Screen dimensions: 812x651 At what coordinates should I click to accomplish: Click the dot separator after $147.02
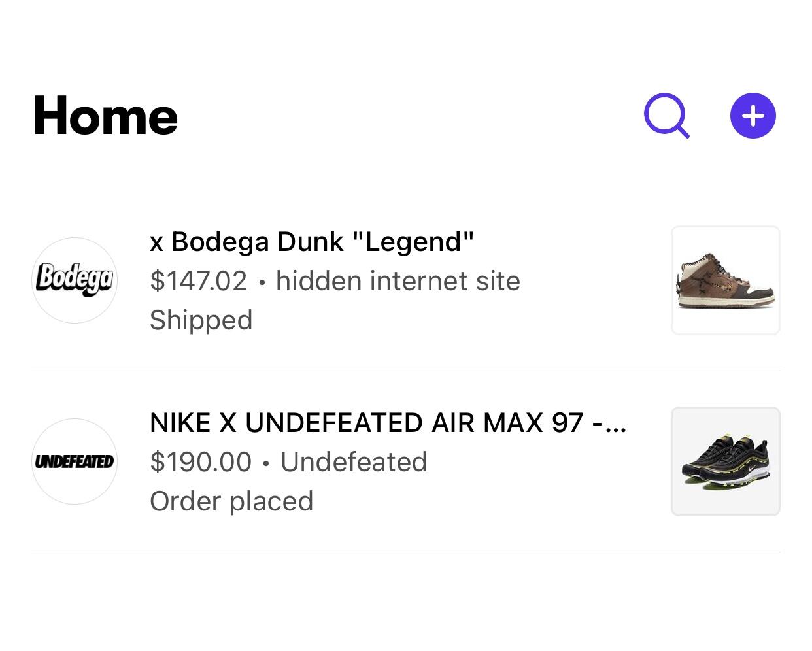coord(262,282)
